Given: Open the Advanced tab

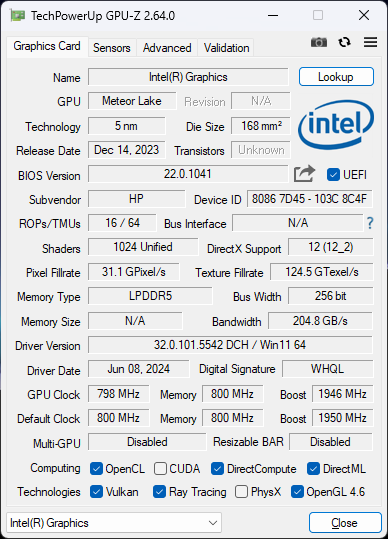Looking at the screenshot, I should pos(167,48).
